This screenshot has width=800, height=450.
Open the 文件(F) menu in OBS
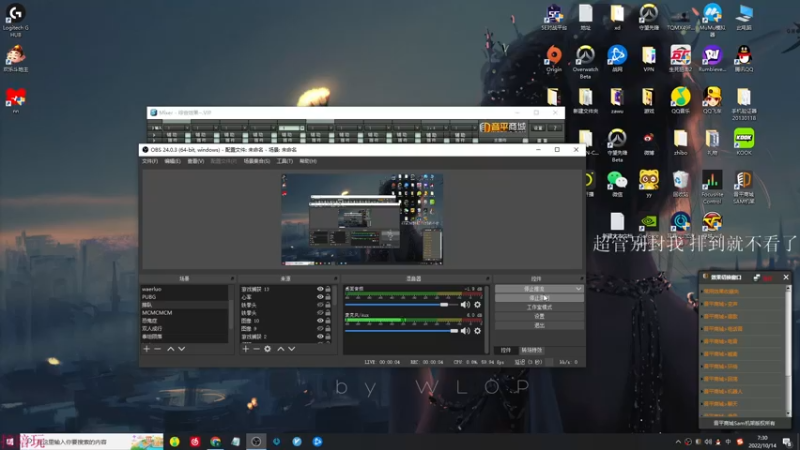(x=150, y=161)
